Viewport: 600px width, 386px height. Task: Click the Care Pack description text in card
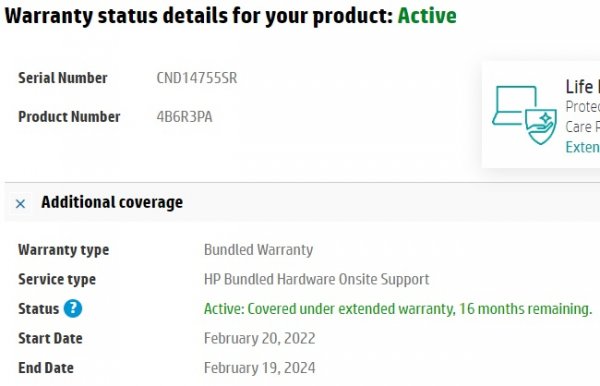point(582,117)
